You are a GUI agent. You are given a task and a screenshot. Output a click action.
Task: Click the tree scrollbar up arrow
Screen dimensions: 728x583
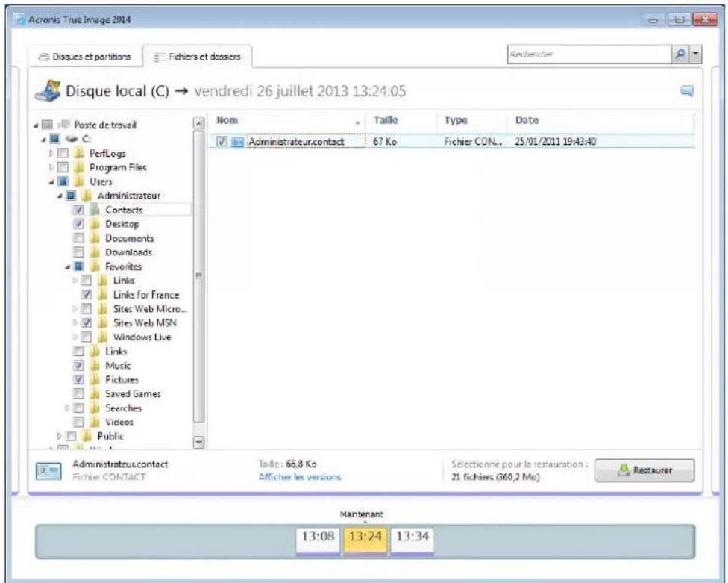(198, 123)
